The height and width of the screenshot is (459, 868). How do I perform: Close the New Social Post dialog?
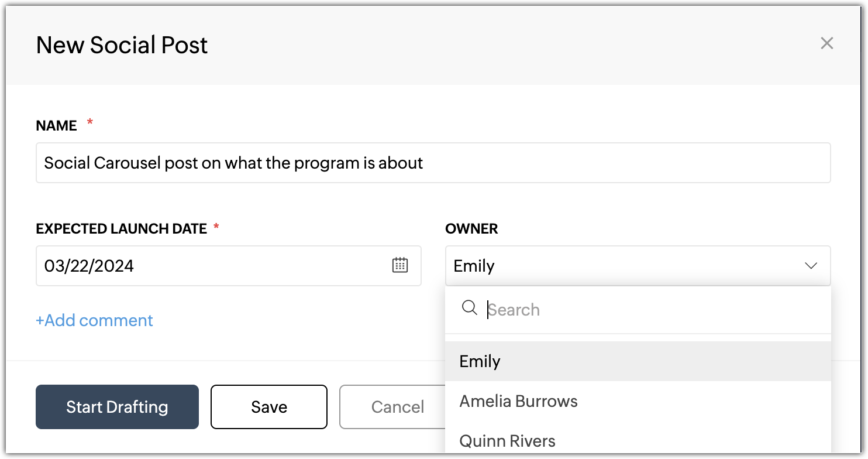[x=826, y=43]
